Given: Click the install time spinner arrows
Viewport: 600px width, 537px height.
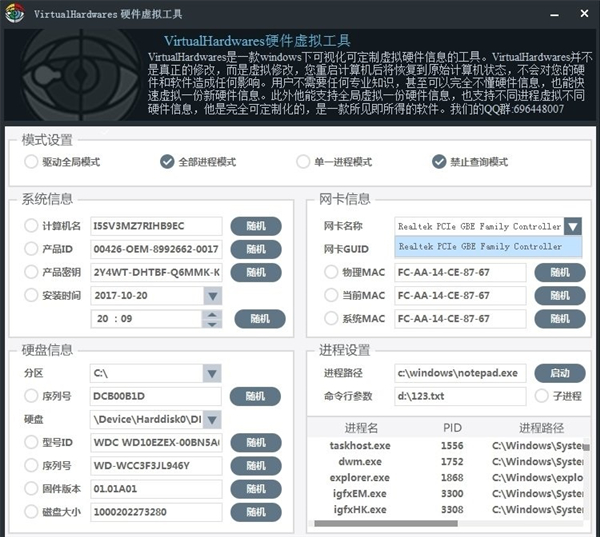Looking at the screenshot, I should point(211,318).
